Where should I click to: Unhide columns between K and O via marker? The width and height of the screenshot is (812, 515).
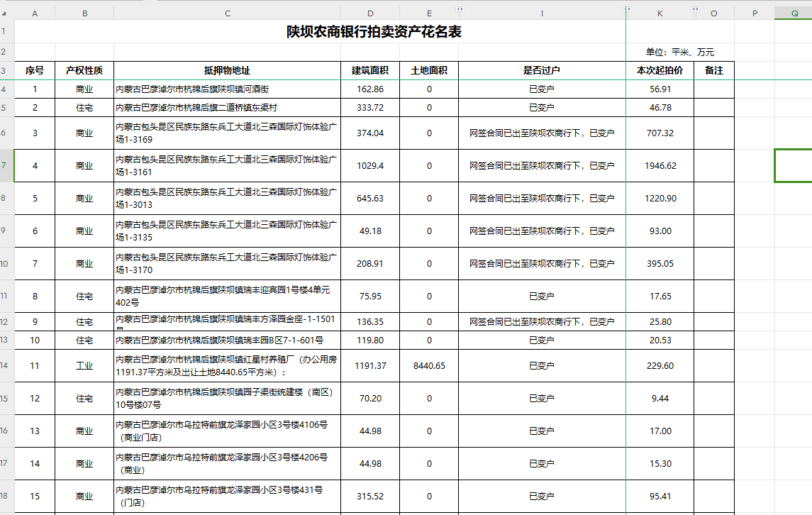[695, 9]
